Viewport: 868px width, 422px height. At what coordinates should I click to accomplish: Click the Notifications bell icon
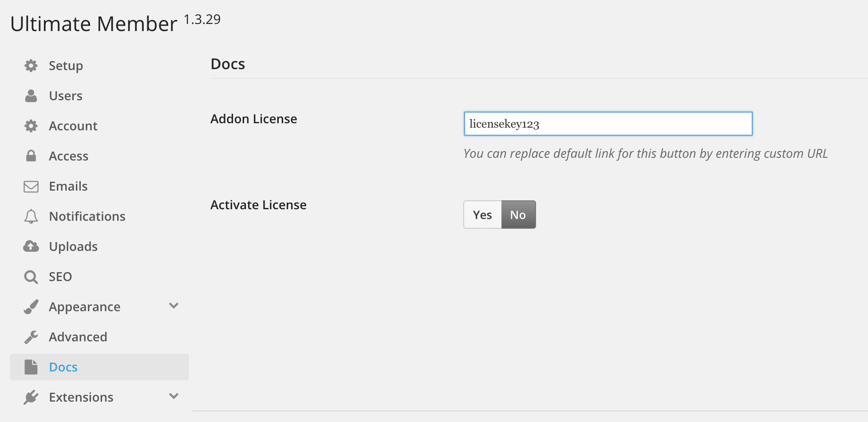click(x=31, y=216)
